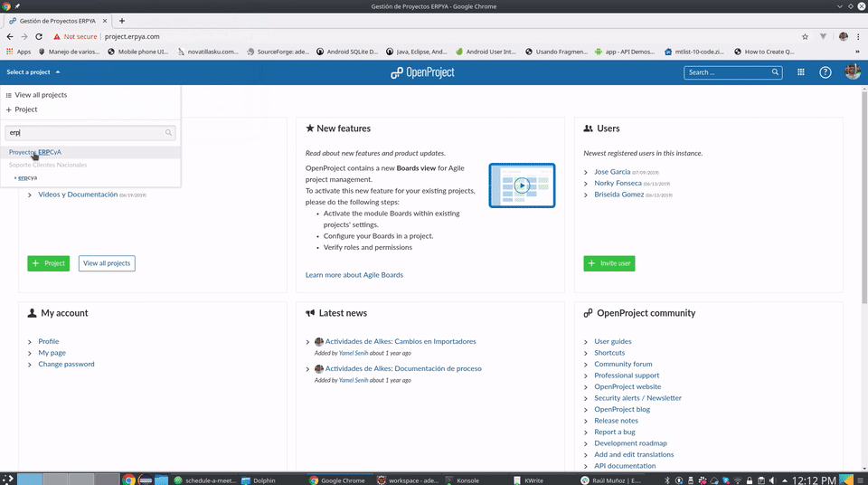Image resolution: width=868 pixels, height=485 pixels.
Task: Click the 12:12 PM taskbar clock
Action: click(814, 480)
